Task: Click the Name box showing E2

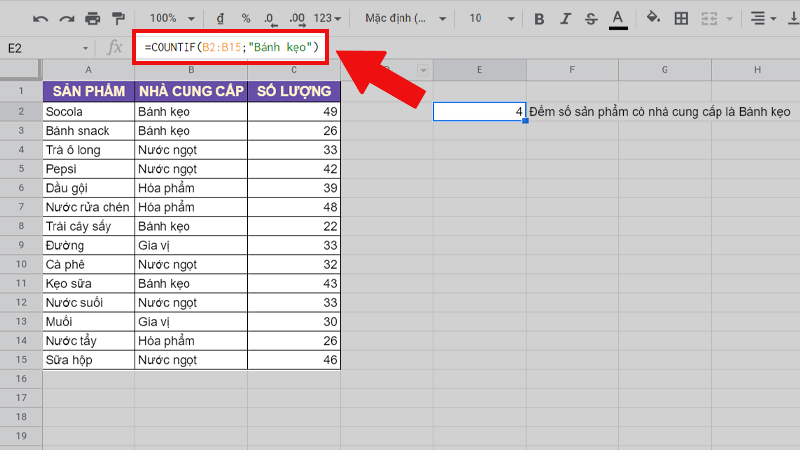Action: (45, 48)
